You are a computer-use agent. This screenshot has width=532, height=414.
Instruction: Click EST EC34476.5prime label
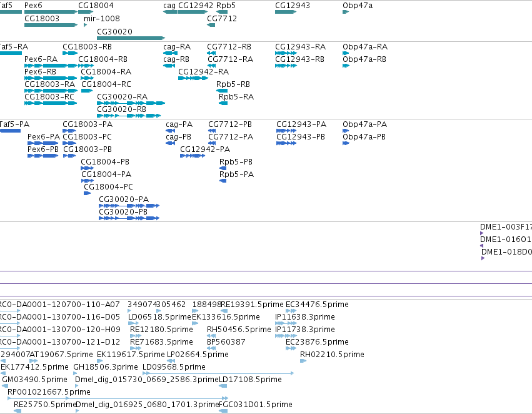click(317, 305)
